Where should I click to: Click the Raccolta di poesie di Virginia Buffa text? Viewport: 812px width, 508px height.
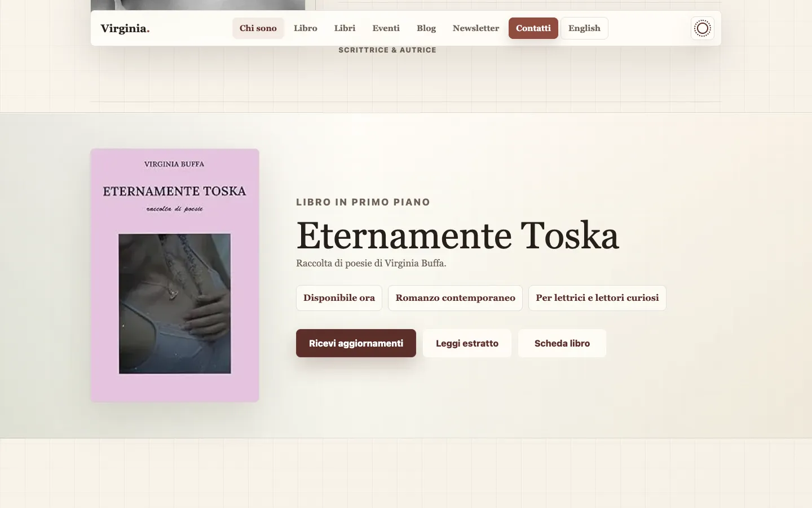point(371,263)
